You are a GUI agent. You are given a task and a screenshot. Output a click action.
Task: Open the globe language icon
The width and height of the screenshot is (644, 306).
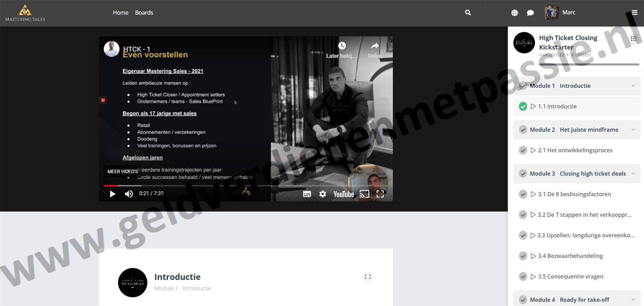point(515,13)
